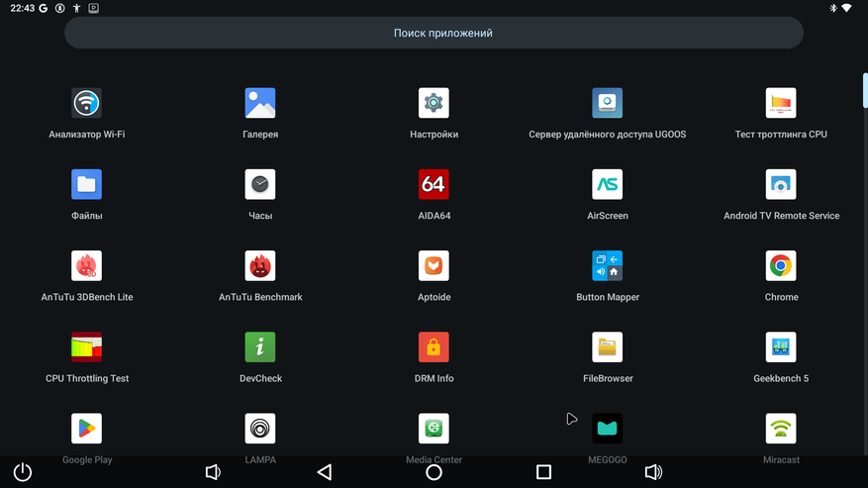Screen dimensions: 868x488
Task: Tap the back navigation triangle
Action: (325, 472)
